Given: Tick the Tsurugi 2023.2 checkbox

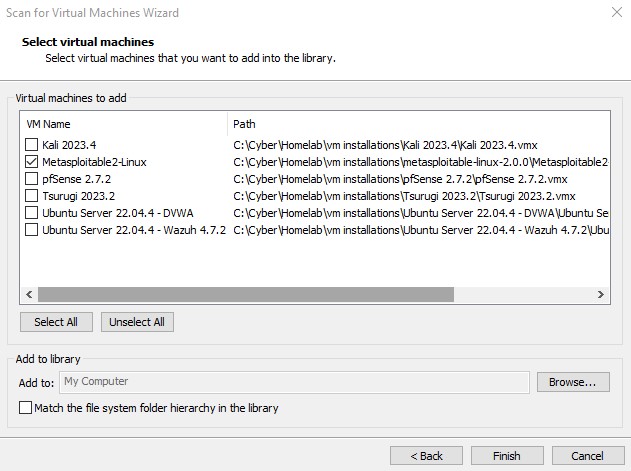Looking at the screenshot, I should pyautogui.click(x=32, y=196).
